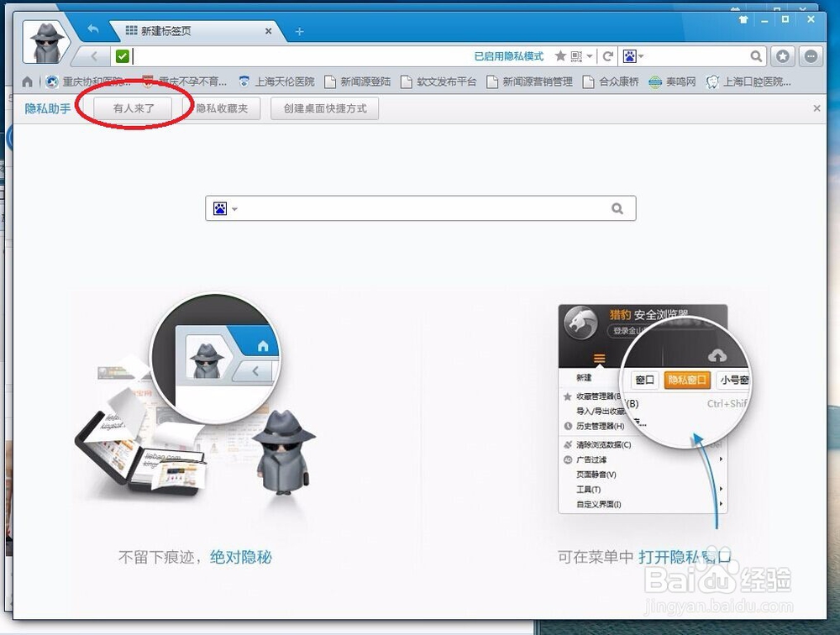Close the 新建标签页 tab
This screenshot has height=635, width=840.
click(269, 31)
